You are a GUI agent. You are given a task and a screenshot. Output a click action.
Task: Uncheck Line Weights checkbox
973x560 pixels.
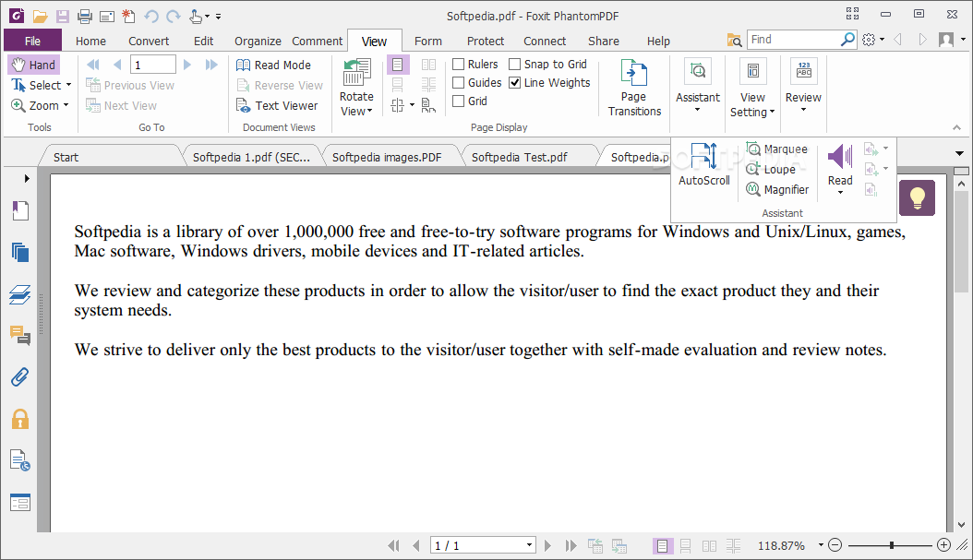tap(514, 82)
